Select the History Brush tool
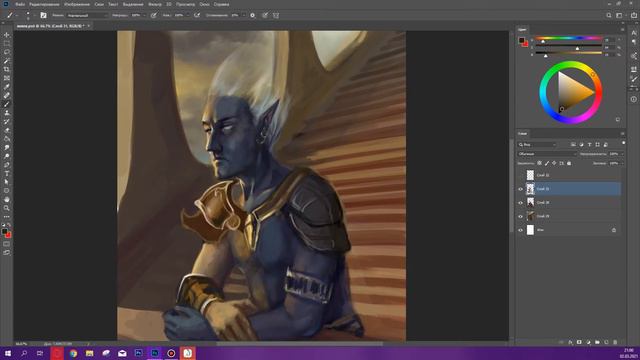Screen dimensions: 640x360 coord(7,121)
